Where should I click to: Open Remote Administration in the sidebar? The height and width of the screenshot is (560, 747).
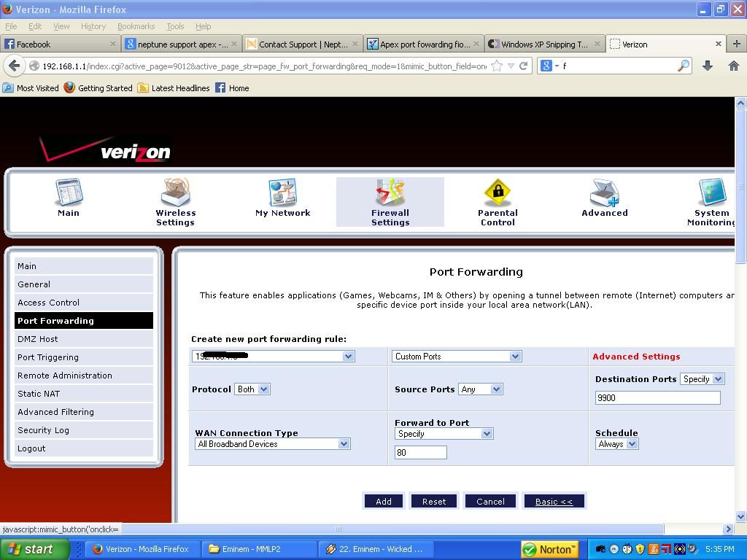pos(84,376)
